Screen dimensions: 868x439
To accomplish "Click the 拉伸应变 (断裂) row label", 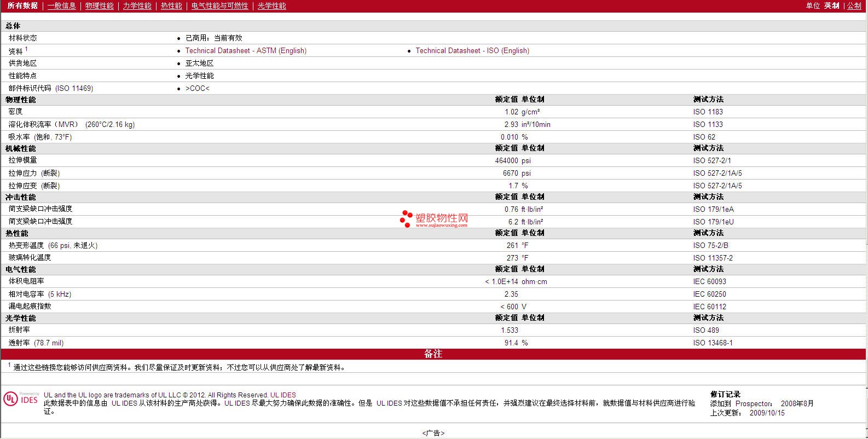I will click(x=34, y=186).
